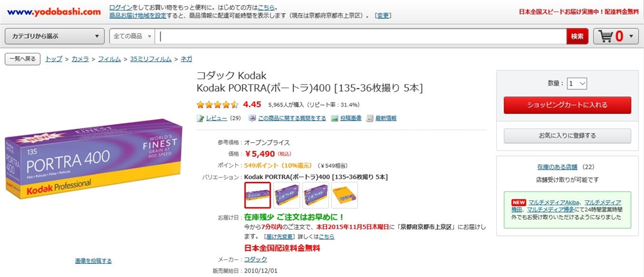The width and height of the screenshot is (644, 277).
Task: Click into the search text field
Action: pyautogui.click(x=362, y=37)
